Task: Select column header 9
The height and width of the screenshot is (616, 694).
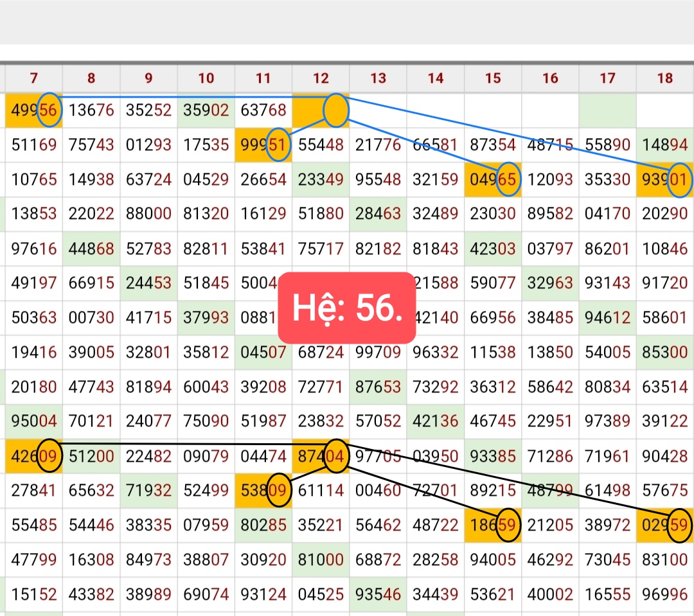Action: tap(148, 78)
